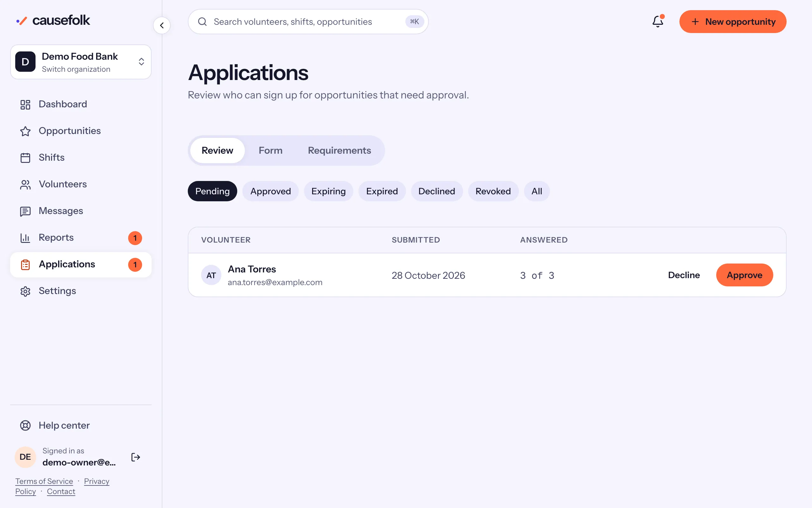Filter applications by Declined

pos(436,191)
